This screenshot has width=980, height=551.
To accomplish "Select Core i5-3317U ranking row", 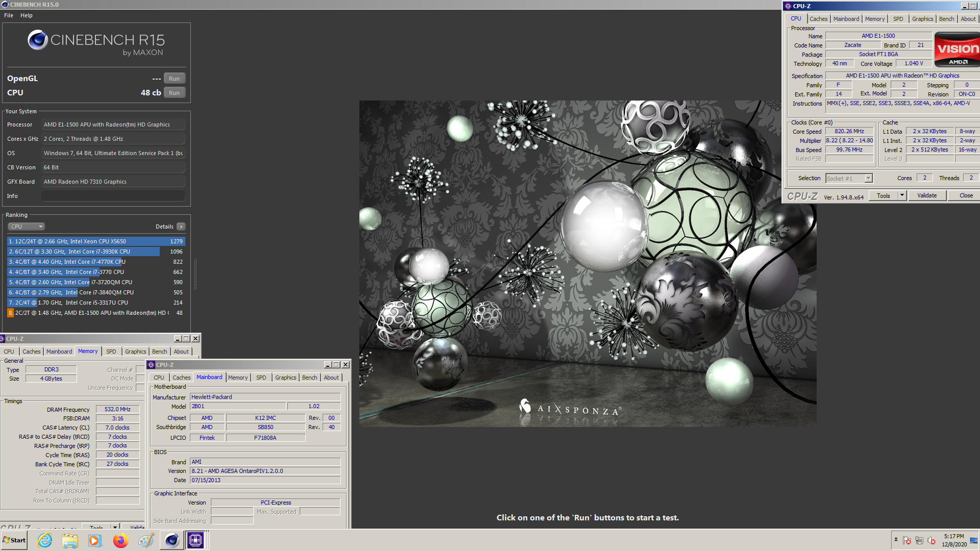I will click(x=96, y=303).
